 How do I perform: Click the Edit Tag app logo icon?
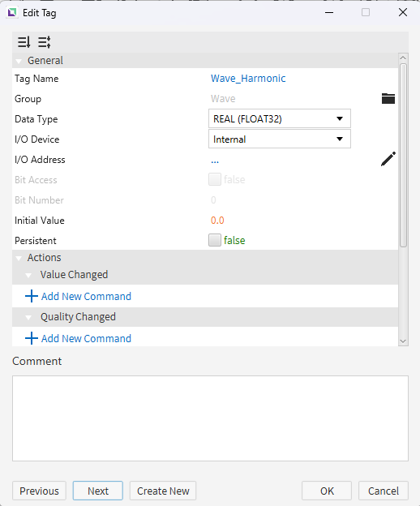12,13
